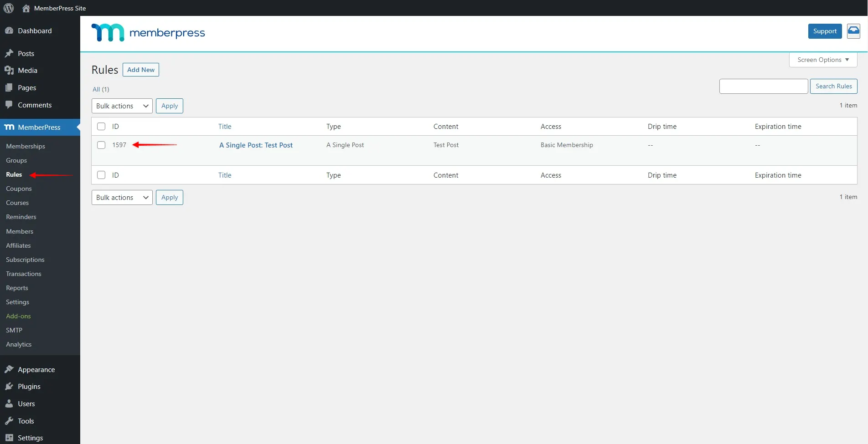Open Reports submenu item

tap(17, 288)
